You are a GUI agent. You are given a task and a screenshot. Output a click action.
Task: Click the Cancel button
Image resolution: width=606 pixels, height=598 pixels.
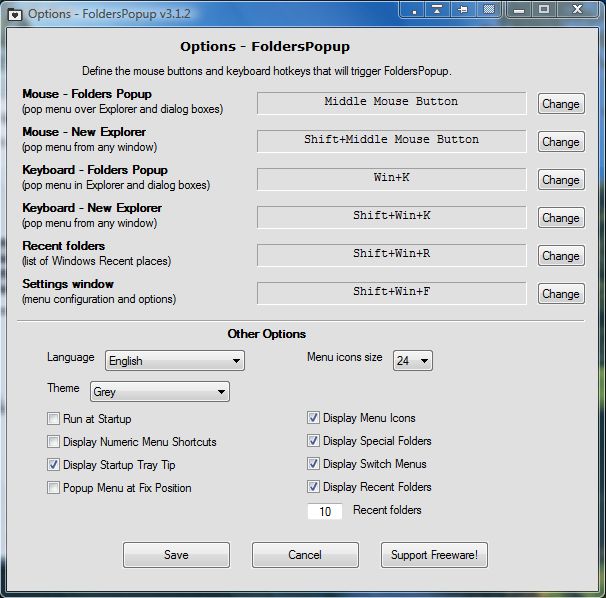(305, 555)
